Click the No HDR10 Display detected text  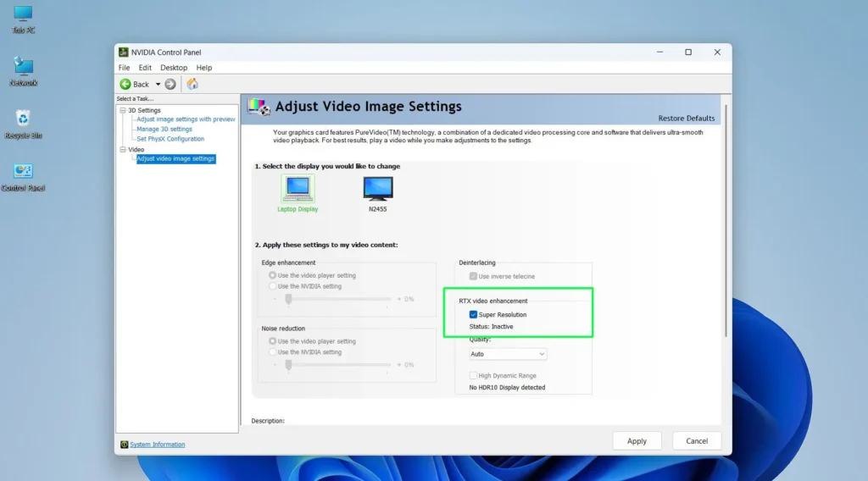coord(507,388)
